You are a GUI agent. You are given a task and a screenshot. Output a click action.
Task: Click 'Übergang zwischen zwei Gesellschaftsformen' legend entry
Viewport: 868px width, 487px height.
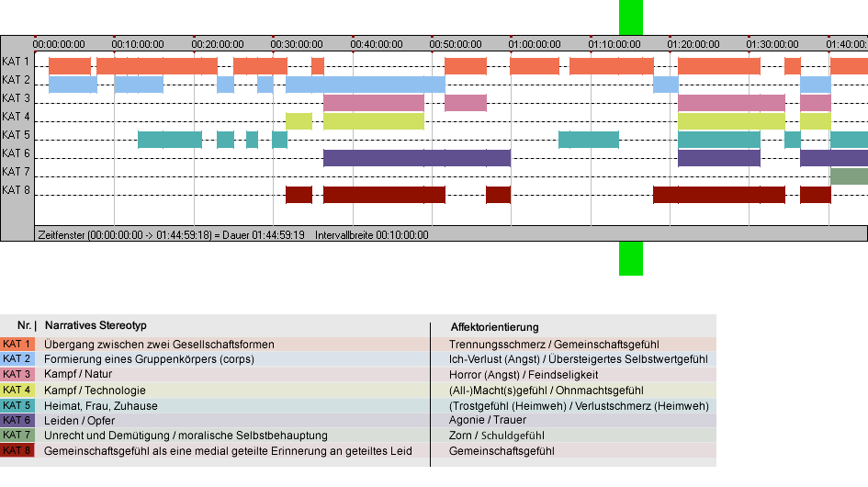[x=160, y=345]
